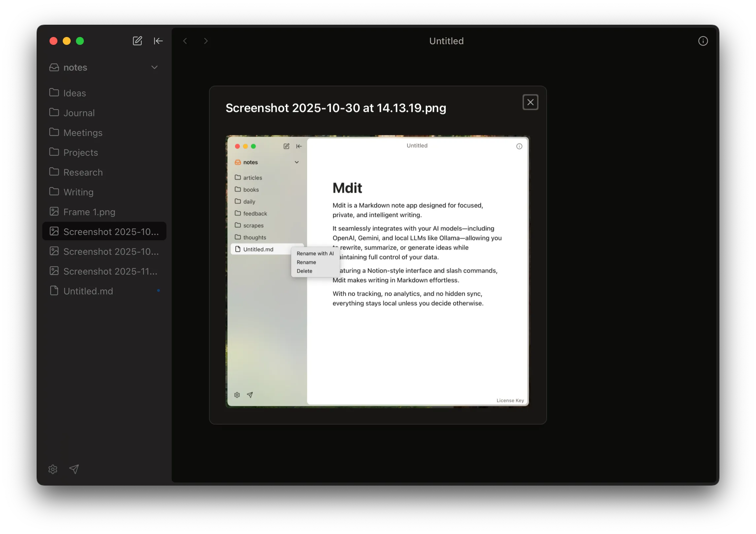
Task: Open settings gear in sidebar footer
Action: tap(53, 469)
